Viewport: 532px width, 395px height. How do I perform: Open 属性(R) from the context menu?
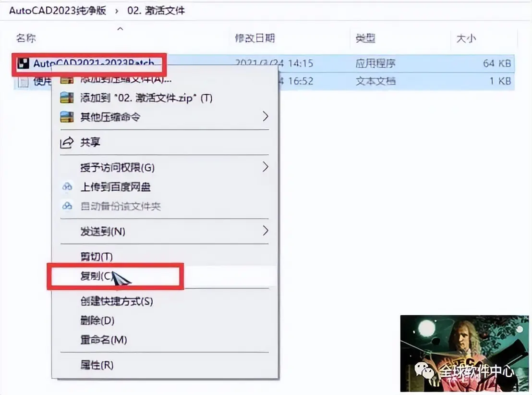97,365
